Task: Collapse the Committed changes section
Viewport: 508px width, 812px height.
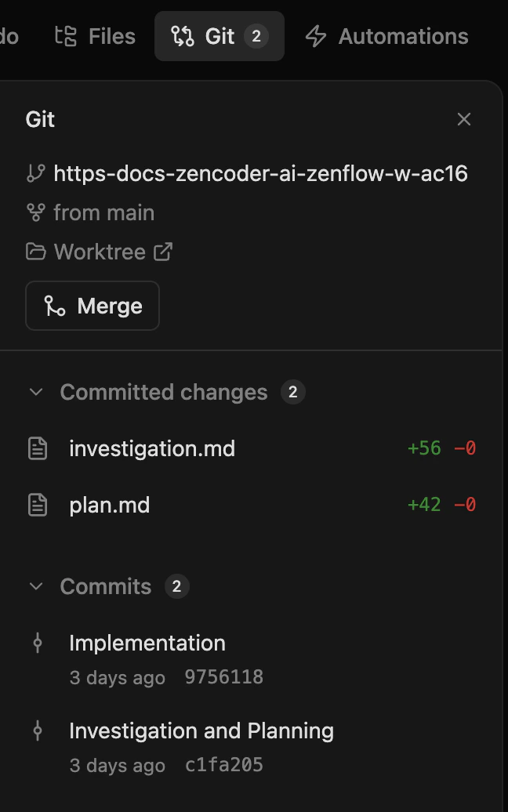Action: pyautogui.click(x=36, y=392)
